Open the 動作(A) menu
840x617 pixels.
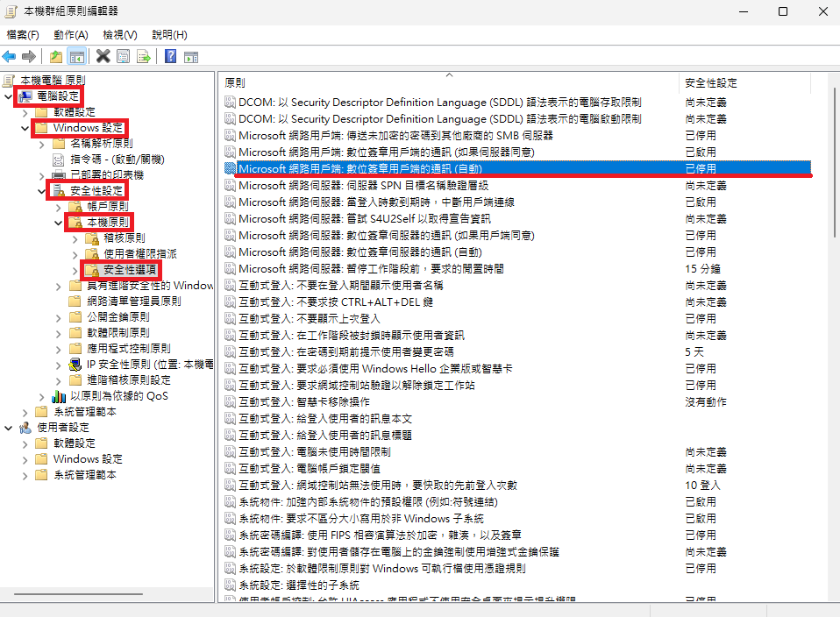click(70, 35)
